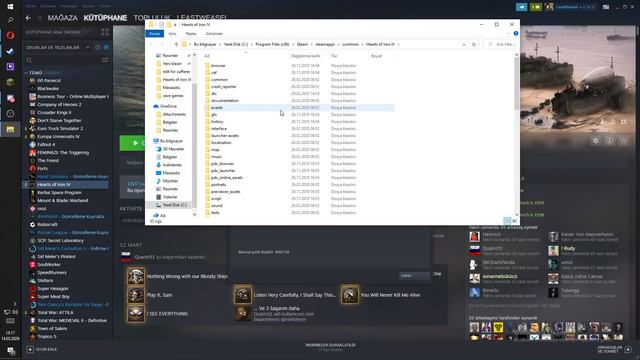Click the taskbar search magnifier icon

[10, 20]
